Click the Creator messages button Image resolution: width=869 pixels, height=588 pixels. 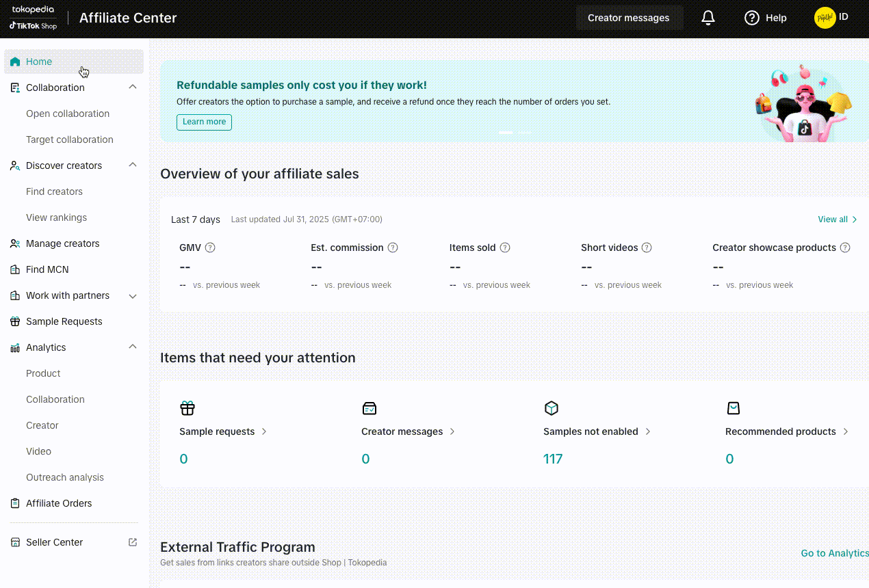(628, 18)
